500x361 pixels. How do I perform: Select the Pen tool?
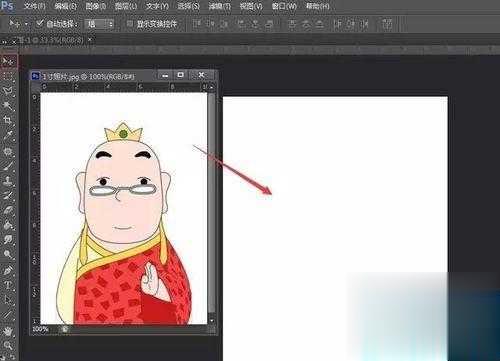8,270
